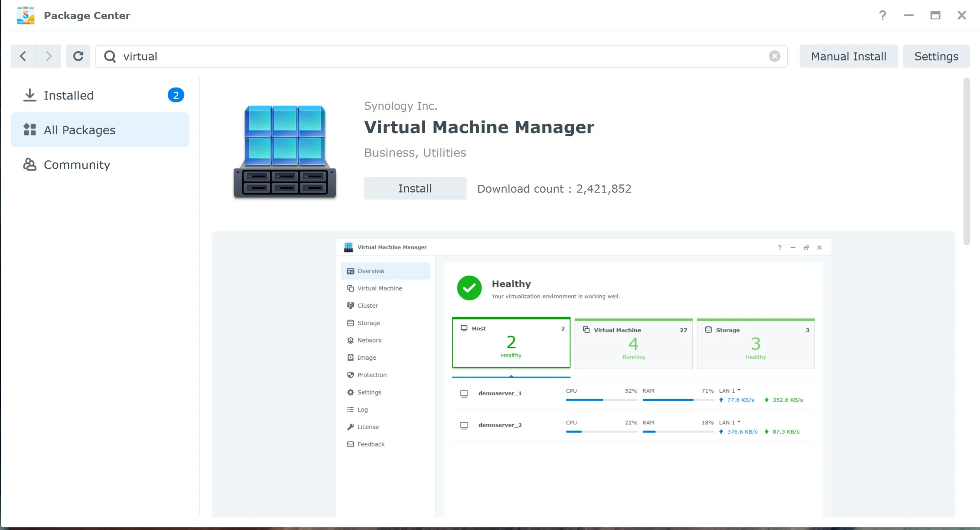Image resolution: width=980 pixels, height=530 pixels.
Task: Open the Cluster panel in VMM
Action: (x=367, y=305)
